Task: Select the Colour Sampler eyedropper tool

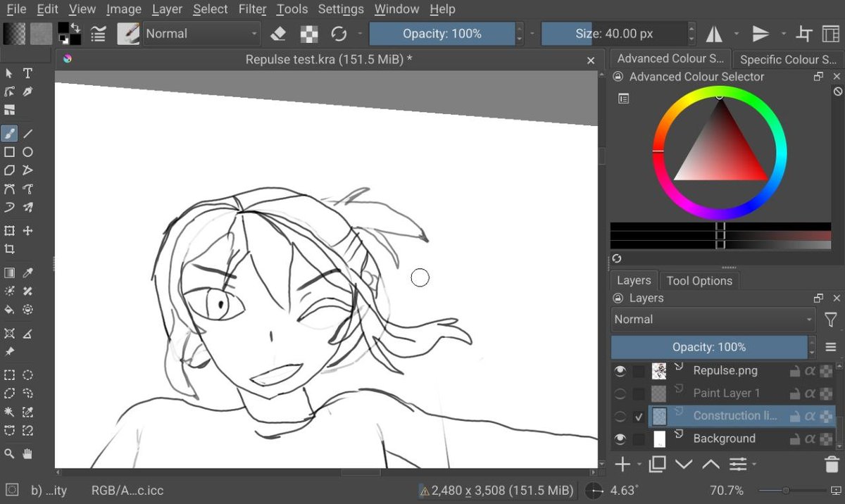Action: [27, 272]
